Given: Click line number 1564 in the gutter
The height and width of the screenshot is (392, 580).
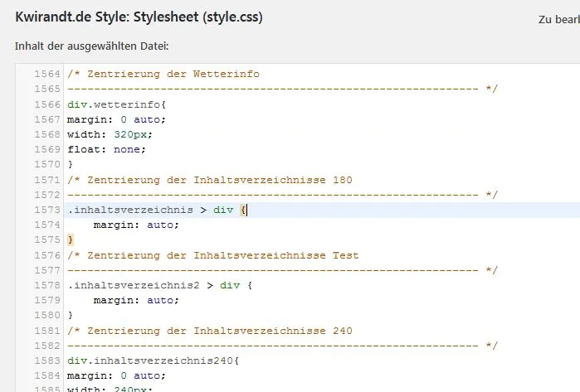Looking at the screenshot, I should [x=47, y=74].
